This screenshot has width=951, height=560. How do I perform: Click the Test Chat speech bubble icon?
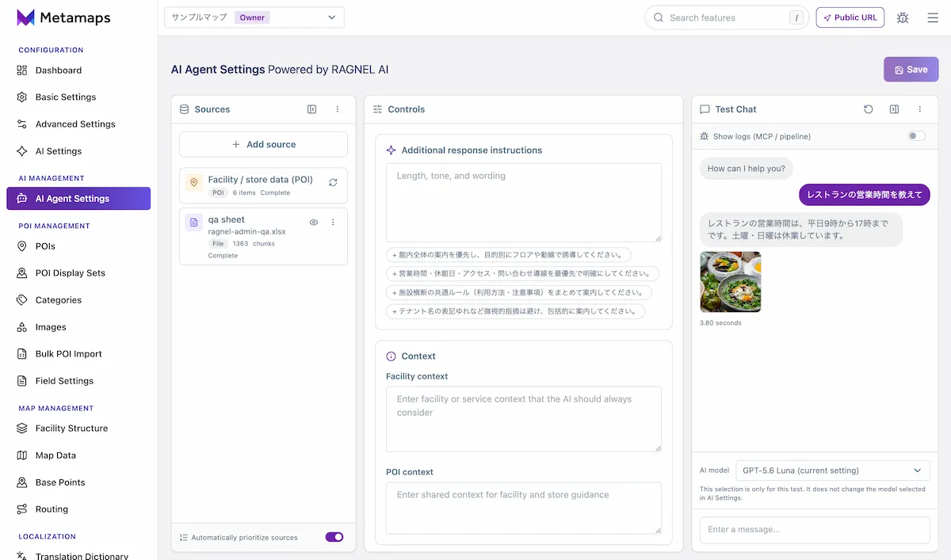coord(705,109)
